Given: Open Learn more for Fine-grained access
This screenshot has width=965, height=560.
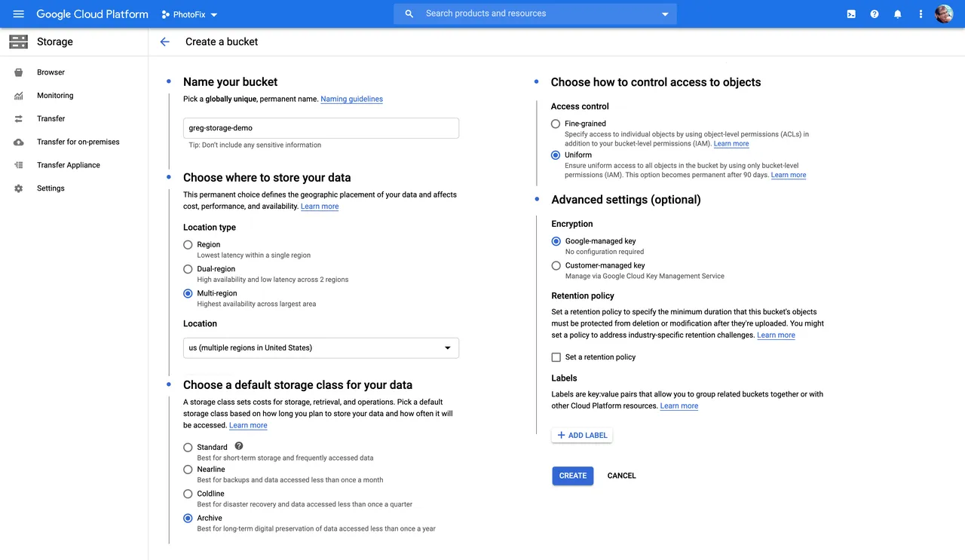Looking at the screenshot, I should 731,143.
